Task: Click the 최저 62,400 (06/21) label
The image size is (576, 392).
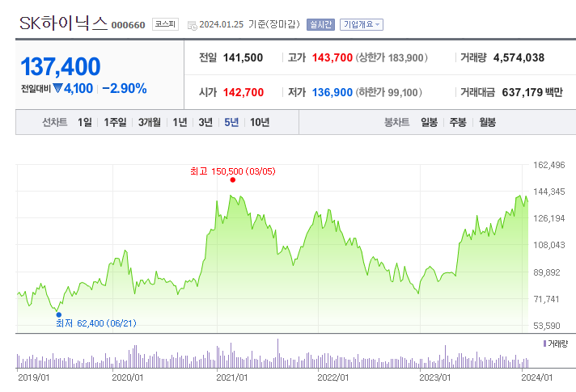Action: click(96, 323)
